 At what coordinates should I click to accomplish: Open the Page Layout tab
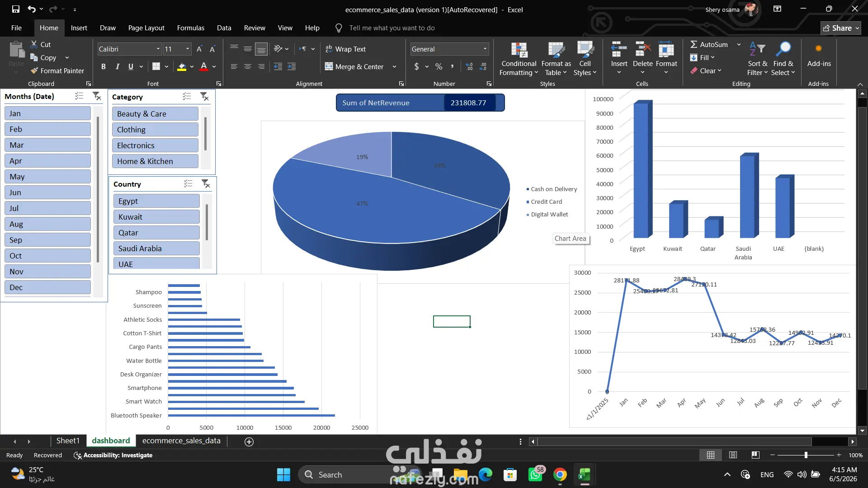[x=146, y=28]
